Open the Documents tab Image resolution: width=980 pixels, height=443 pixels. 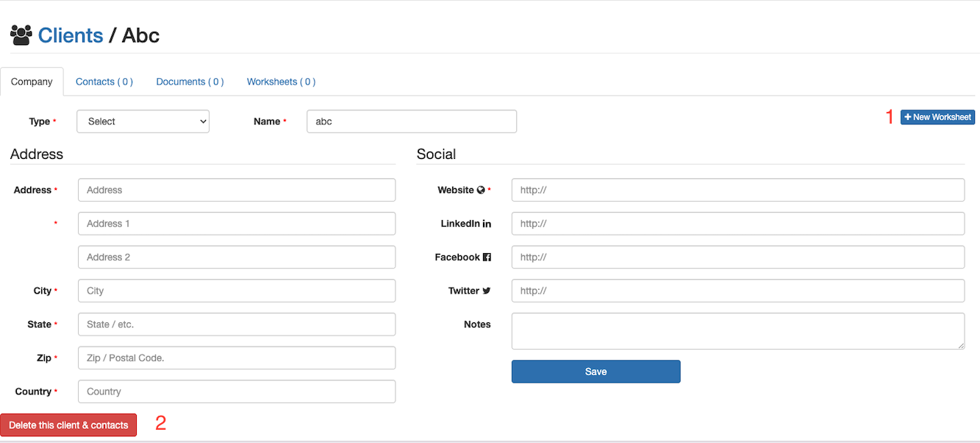(x=190, y=82)
